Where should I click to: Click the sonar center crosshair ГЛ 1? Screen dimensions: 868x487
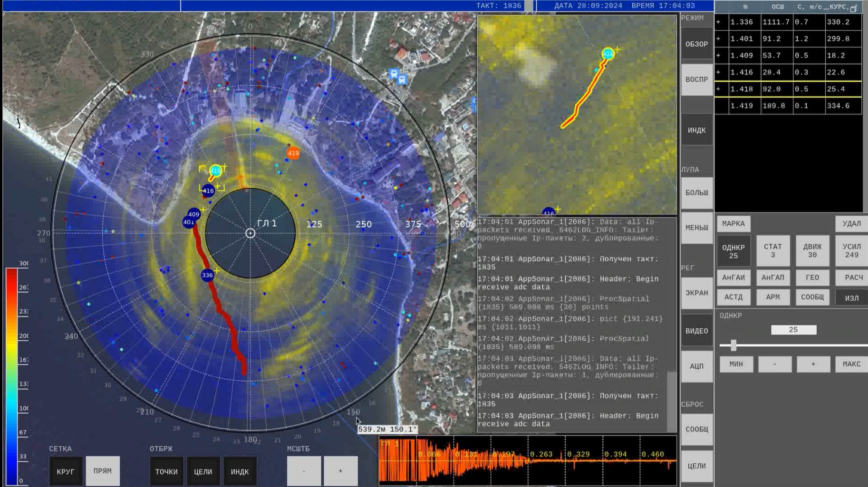250,233
